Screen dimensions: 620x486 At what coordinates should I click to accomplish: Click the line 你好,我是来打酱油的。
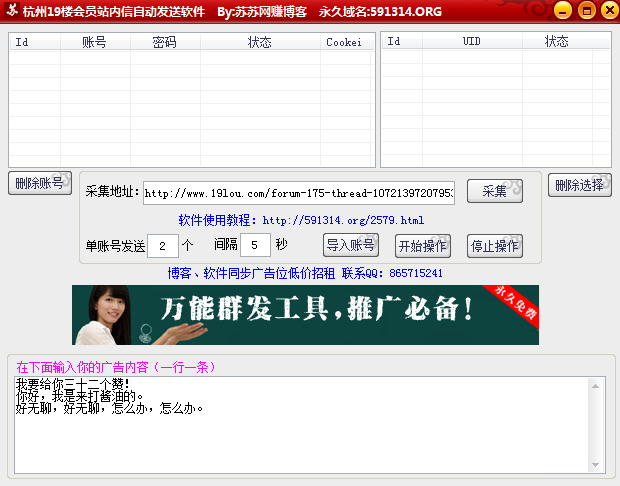[x=79, y=396]
